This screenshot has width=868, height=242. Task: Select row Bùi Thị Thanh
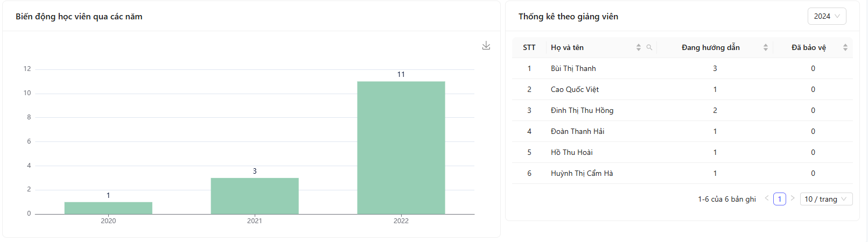click(x=683, y=68)
